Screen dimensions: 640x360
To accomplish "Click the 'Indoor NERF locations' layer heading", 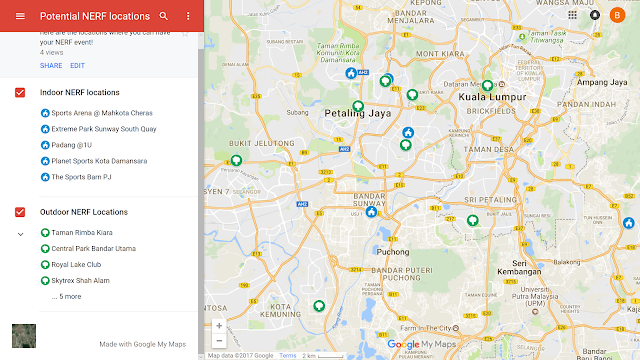I will pyautogui.click(x=80, y=93).
